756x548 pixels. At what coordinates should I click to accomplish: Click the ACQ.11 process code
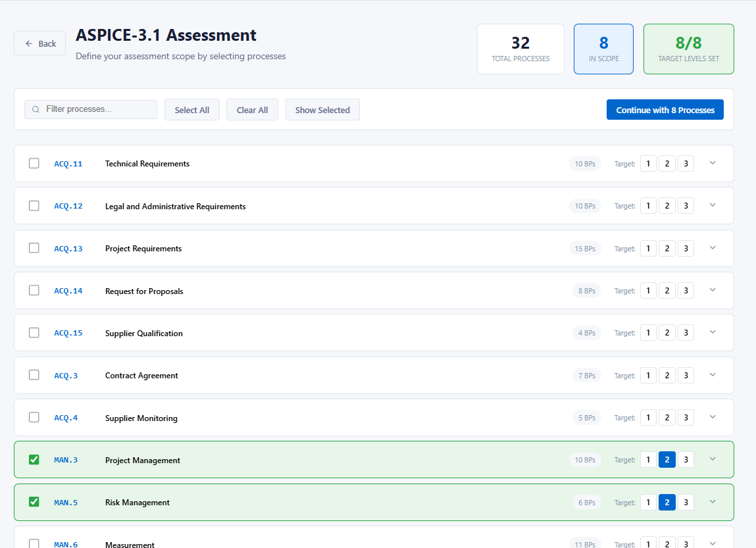(x=68, y=164)
